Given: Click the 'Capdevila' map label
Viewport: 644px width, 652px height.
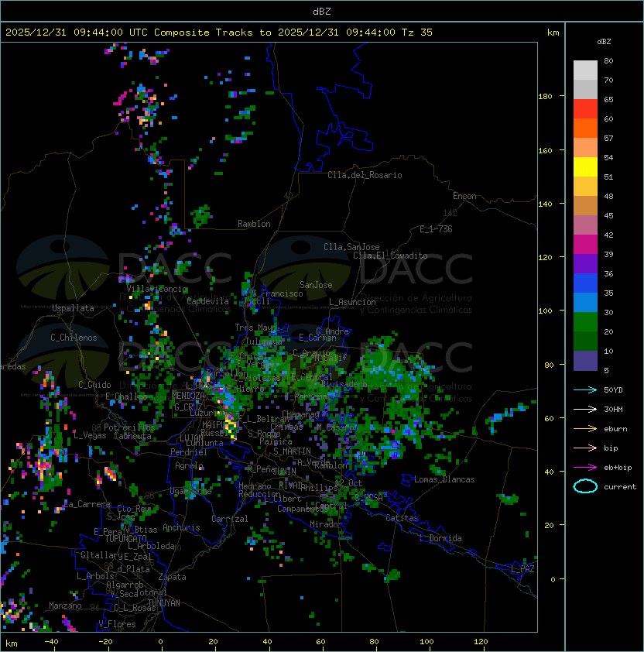Looking at the screenshot, I should (207, 301).
